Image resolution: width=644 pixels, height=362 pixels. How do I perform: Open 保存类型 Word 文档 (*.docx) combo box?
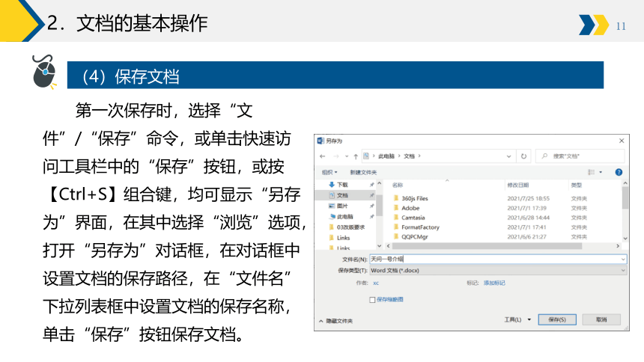(498, 271)
